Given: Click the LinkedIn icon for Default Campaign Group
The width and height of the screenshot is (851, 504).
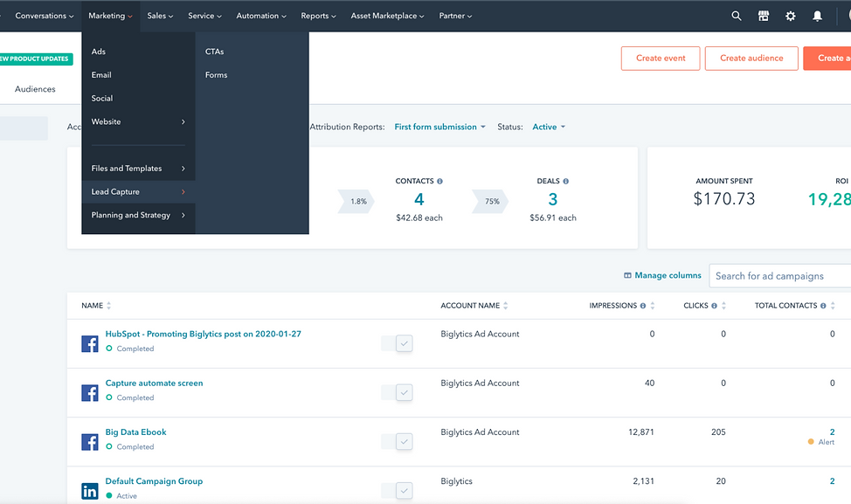Looking at the screenshot, I should pyautogui.click(x=89, y=491).
